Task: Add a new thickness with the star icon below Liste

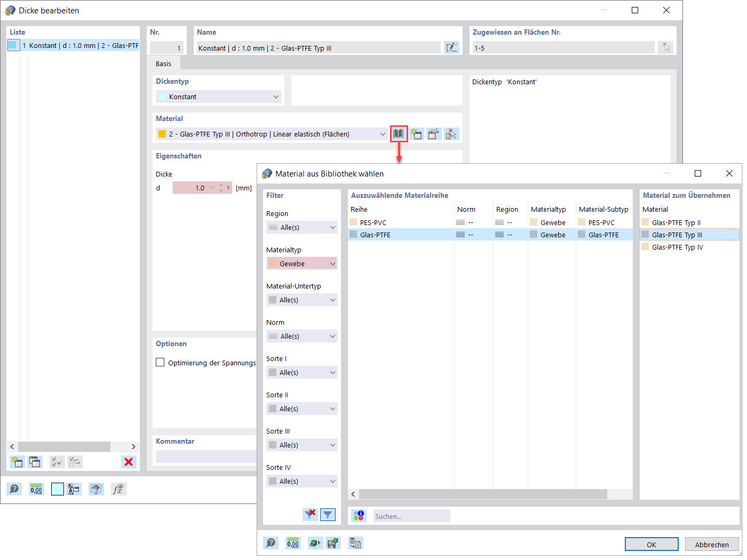Action: point(17,462)
